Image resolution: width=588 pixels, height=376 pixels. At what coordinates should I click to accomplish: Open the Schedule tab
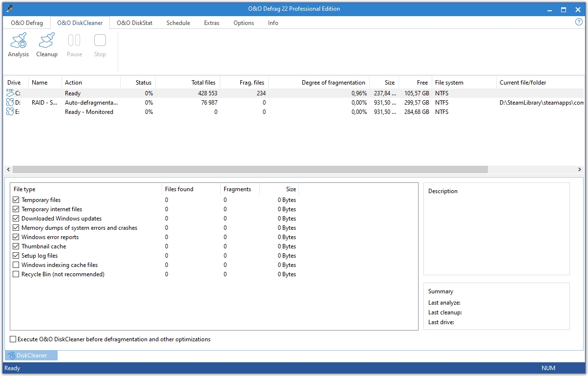[x=178, y=23]
